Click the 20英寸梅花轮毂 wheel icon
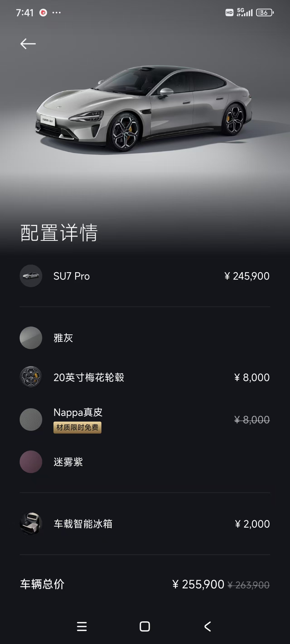This screenshot has width=290, height=644. tap(30, 377)
